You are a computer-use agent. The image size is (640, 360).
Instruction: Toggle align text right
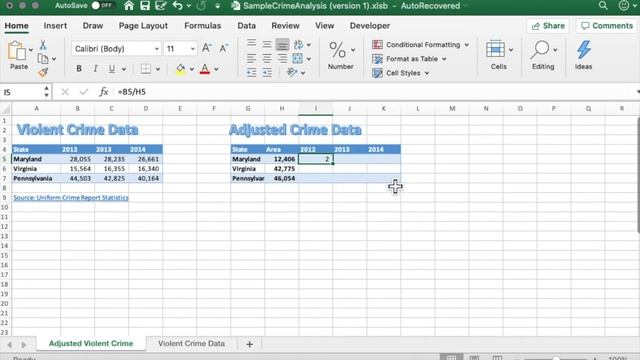point(282,58)
